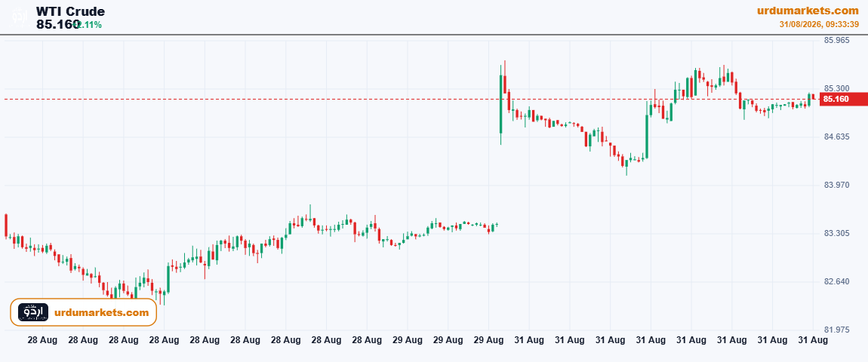Click the red dashed current price line
The height and width of the screenshot is (362, 868).
[410, 99]
